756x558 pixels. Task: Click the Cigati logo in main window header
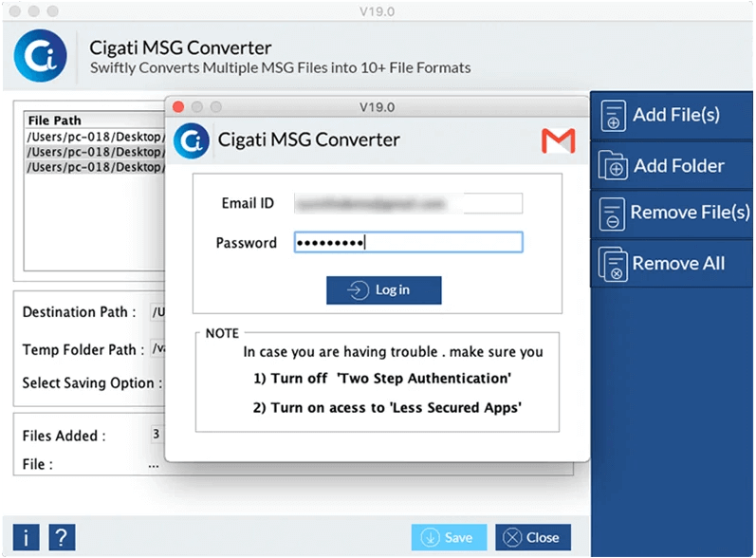tap(41, 55)
